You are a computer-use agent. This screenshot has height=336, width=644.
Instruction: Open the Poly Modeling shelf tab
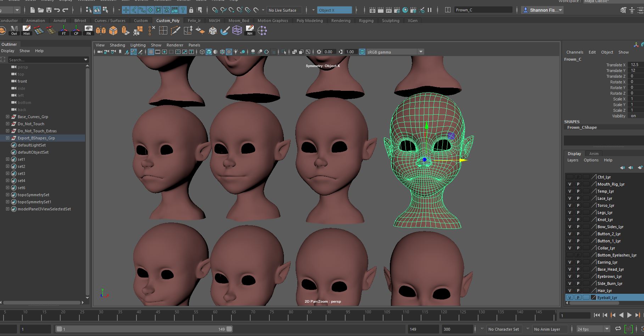pos(310,21)
